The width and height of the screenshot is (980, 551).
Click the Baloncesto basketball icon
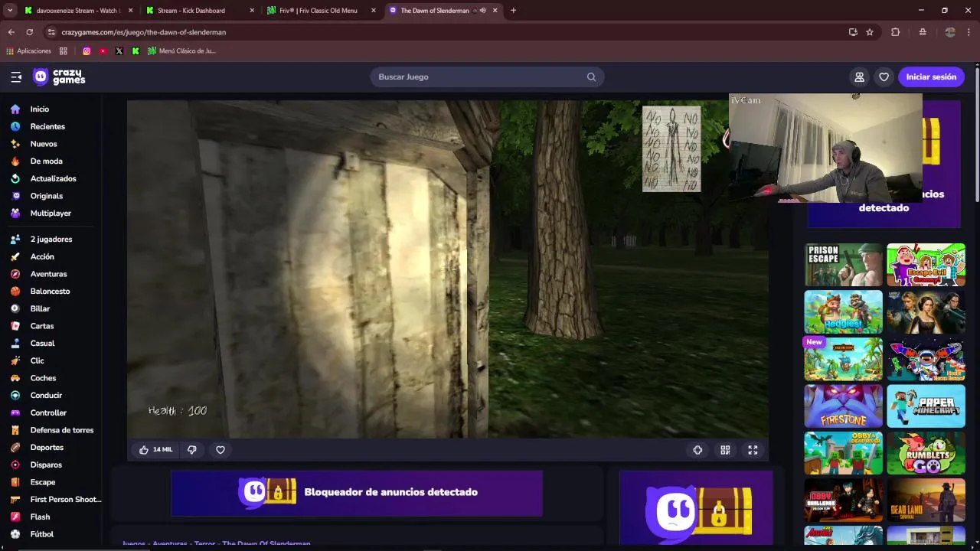15,292
